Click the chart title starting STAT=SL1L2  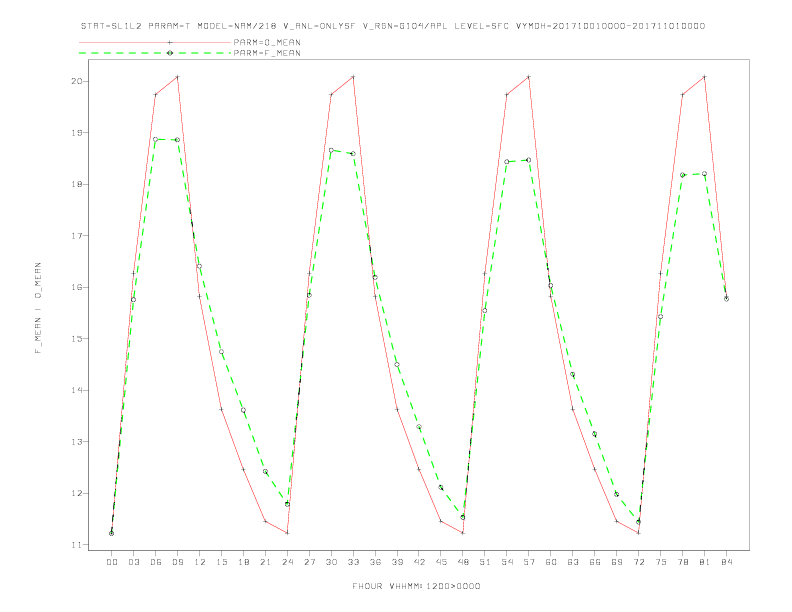pos(393,26)
